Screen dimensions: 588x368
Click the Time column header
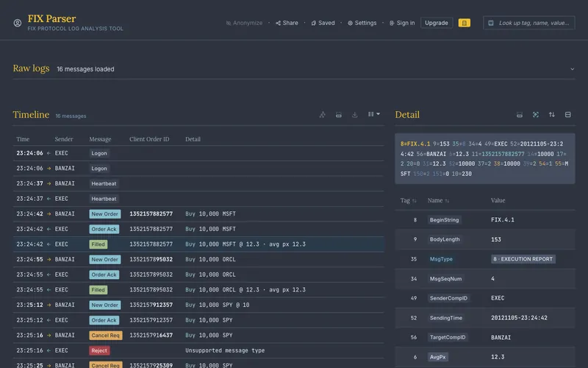[23, 139]
